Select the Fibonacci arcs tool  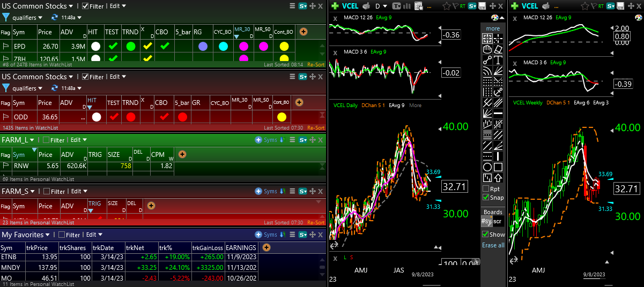[x=487, y=71]
